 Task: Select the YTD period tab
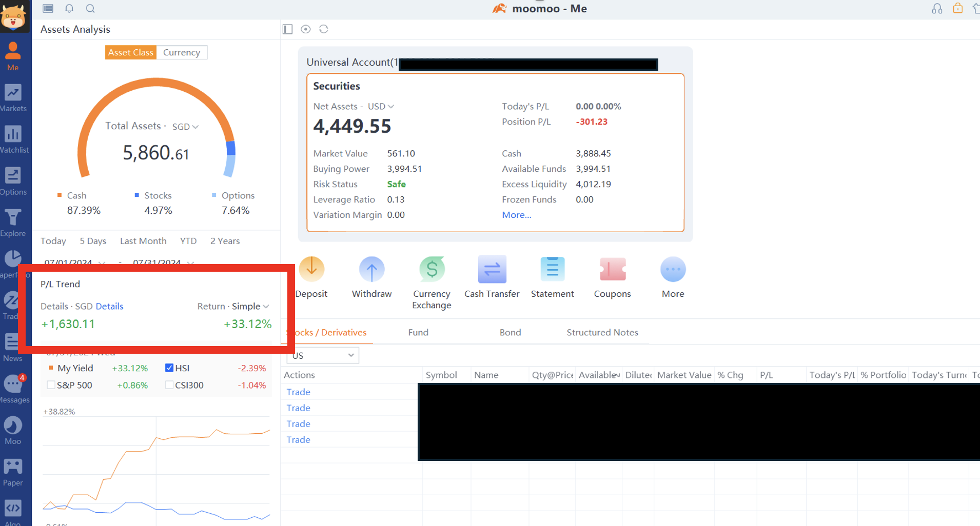point(188,241)
